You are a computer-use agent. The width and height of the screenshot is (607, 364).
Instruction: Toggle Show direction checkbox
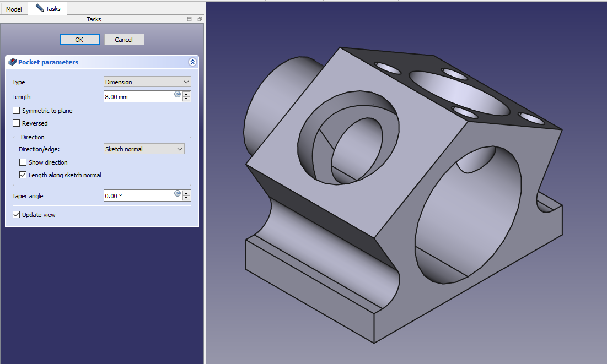pyautogui.click(x=23, y=162)
